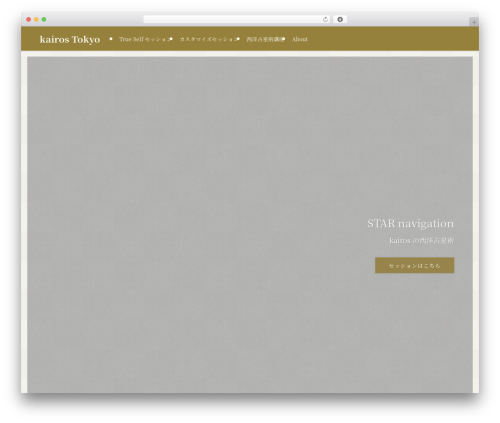
Task: Click the セッションはこちら button
Action: coord(414,265)
